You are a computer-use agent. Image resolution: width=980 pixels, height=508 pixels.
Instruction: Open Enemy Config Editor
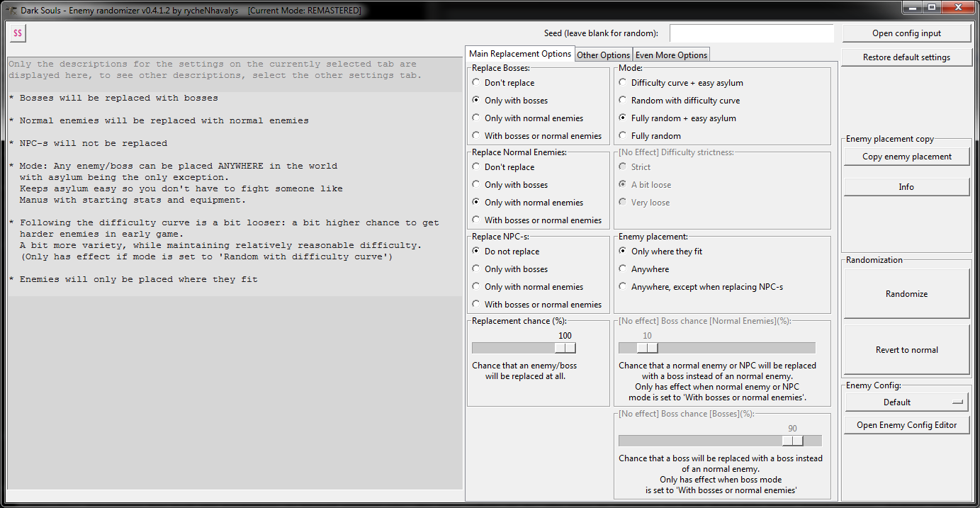click(x=906, y=425)
